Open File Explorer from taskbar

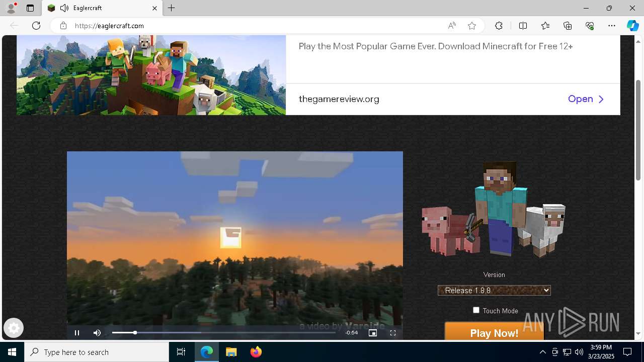[231, 352]
